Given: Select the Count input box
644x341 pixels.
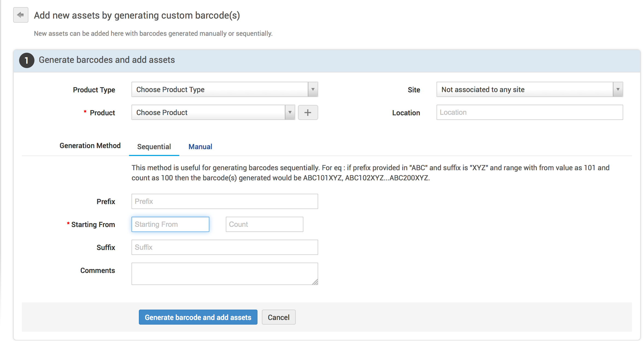Looking at the screenshot, I should [x=264, y=225].
